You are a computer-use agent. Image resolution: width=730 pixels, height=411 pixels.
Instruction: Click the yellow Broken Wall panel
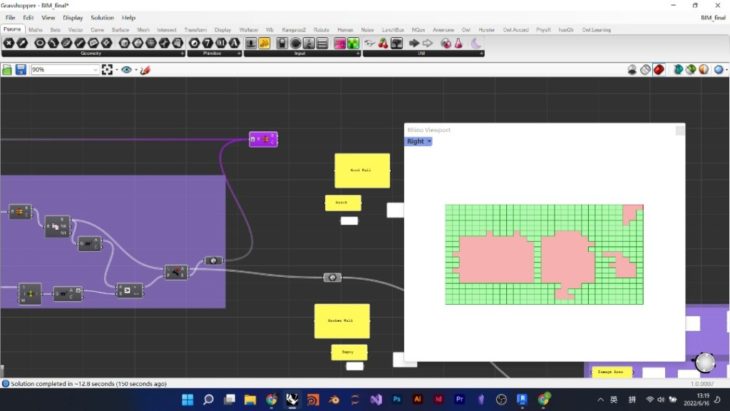click(x=342, y=321)
